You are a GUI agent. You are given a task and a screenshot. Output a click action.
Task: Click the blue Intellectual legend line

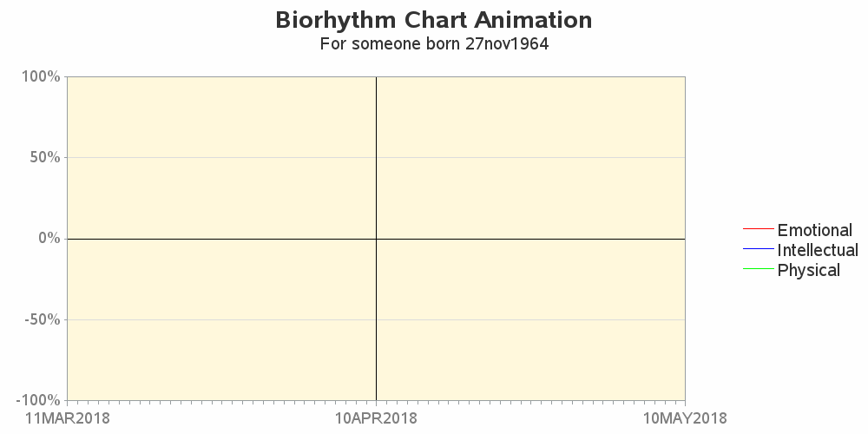tap(758, 248)
